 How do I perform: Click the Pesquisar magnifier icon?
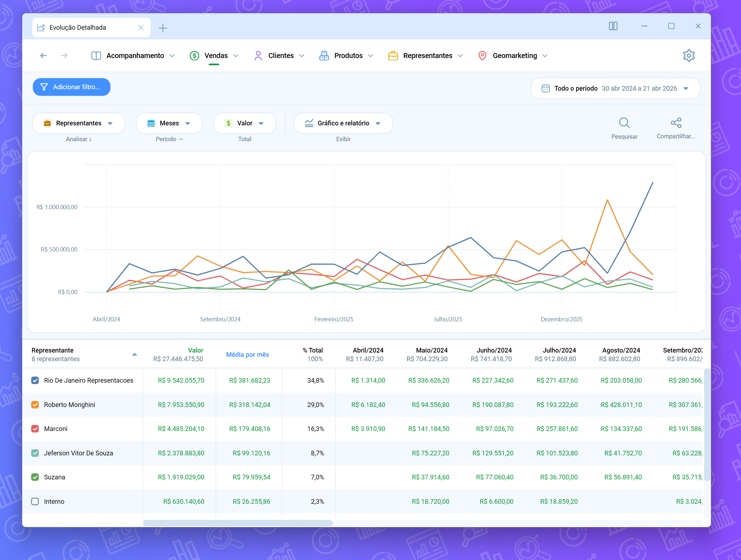coord(624,123)
